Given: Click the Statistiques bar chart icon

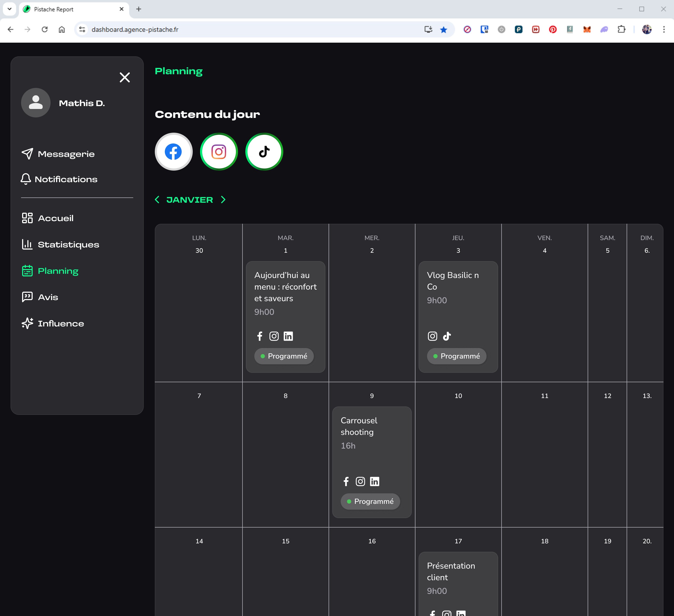Looking at the screenshot, I should pos(27,244).
